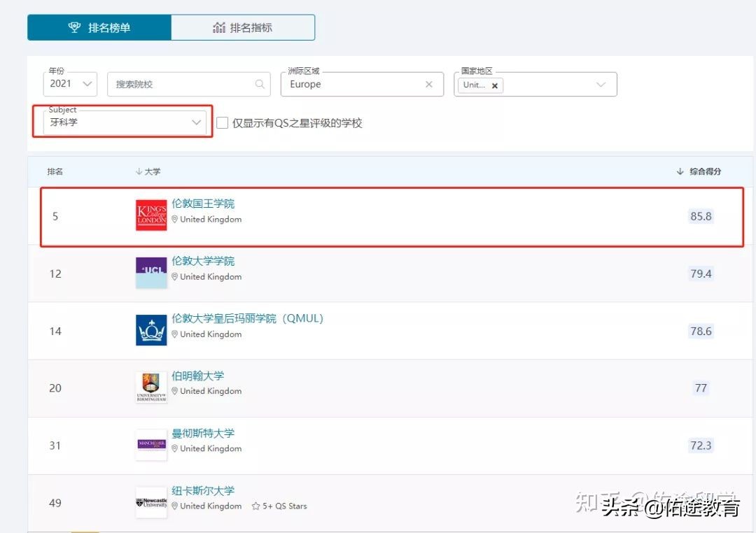Remove the Unit... country tag via X icon
The image size is (756, 533).
tap(495, 85)
